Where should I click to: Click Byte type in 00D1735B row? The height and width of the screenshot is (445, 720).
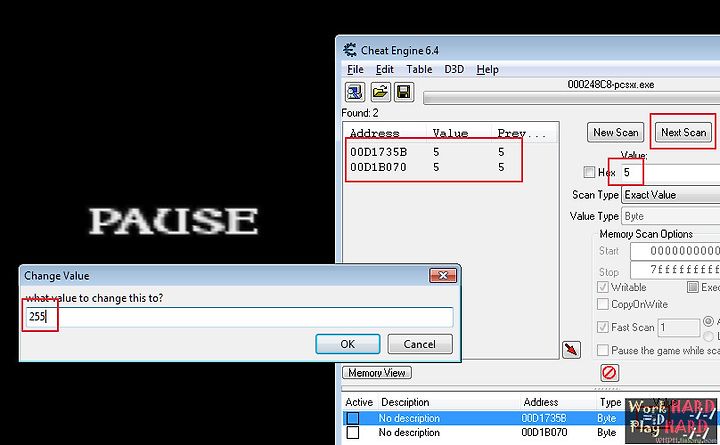[607, 418]
